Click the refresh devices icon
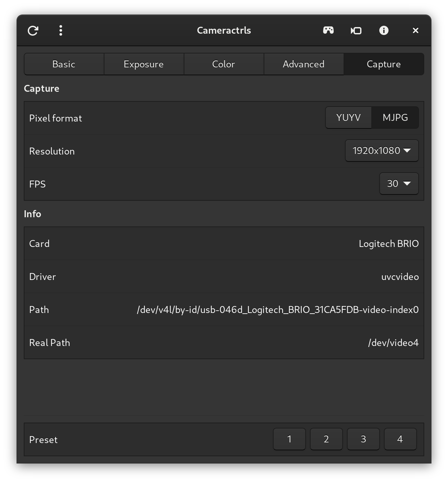 [x=33, y=31]
